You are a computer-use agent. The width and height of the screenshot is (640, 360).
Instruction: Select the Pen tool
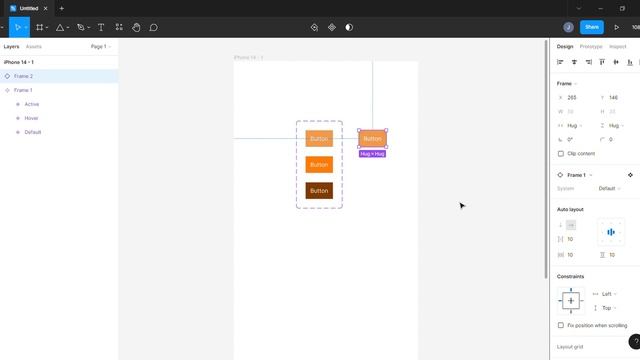81,27
